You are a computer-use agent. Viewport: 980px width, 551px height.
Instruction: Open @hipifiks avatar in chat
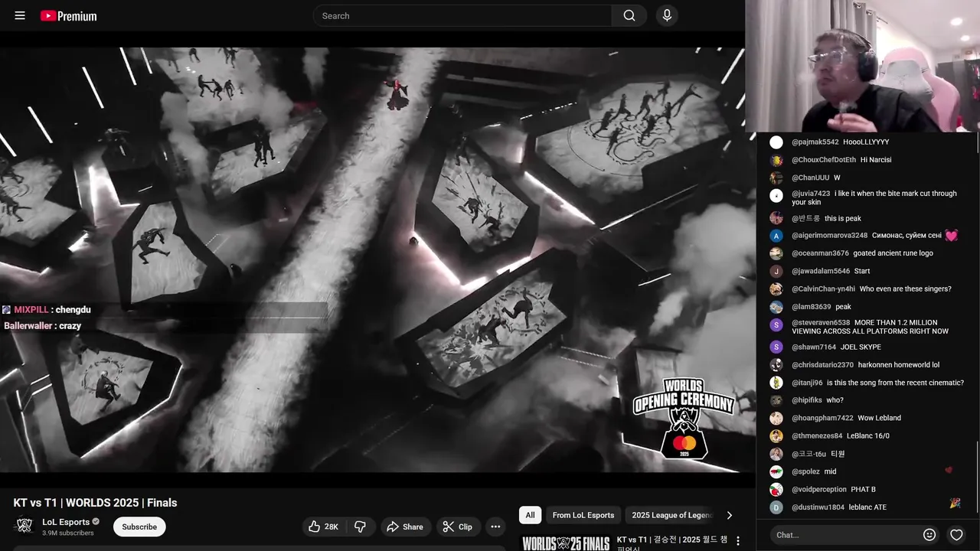[776, 400]
